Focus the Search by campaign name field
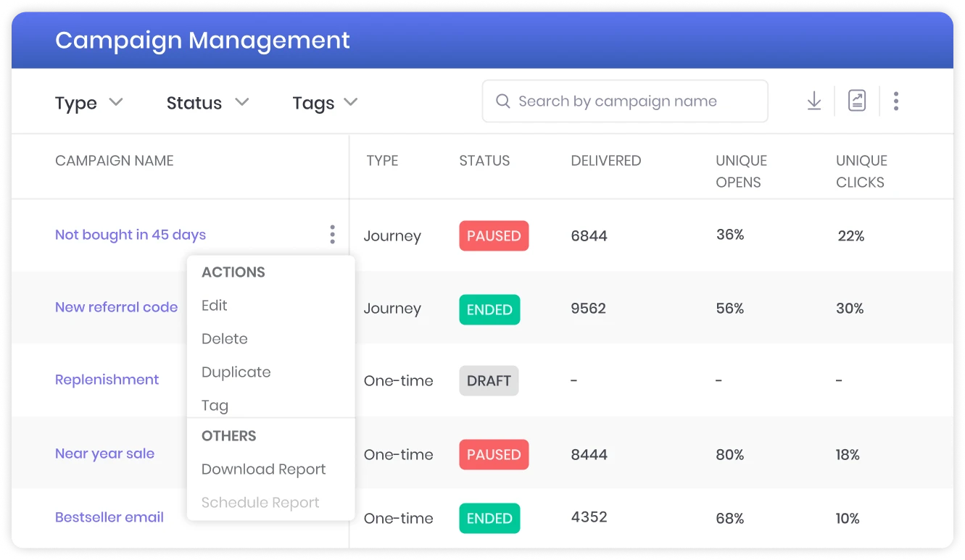 [625, 101]
